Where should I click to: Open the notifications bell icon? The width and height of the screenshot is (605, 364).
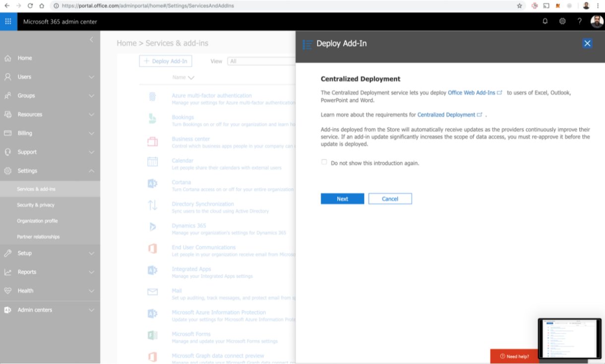coord(545,21)
